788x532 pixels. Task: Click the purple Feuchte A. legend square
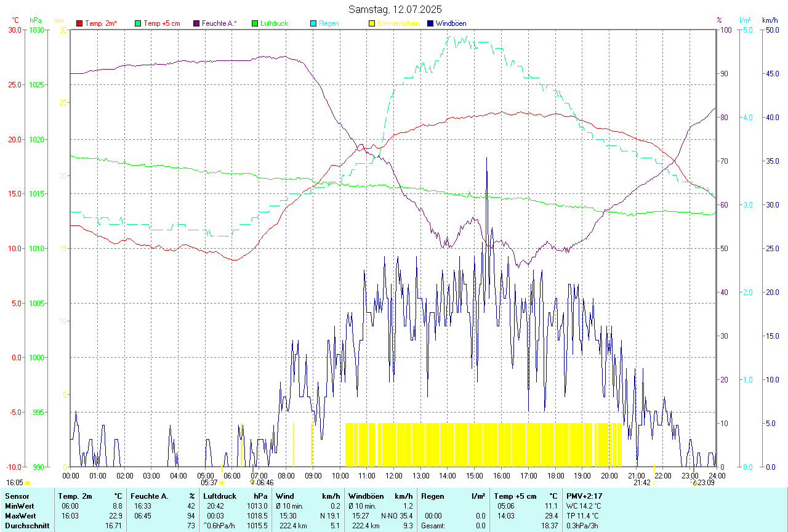pyautogui.click(x=196, y=23)
